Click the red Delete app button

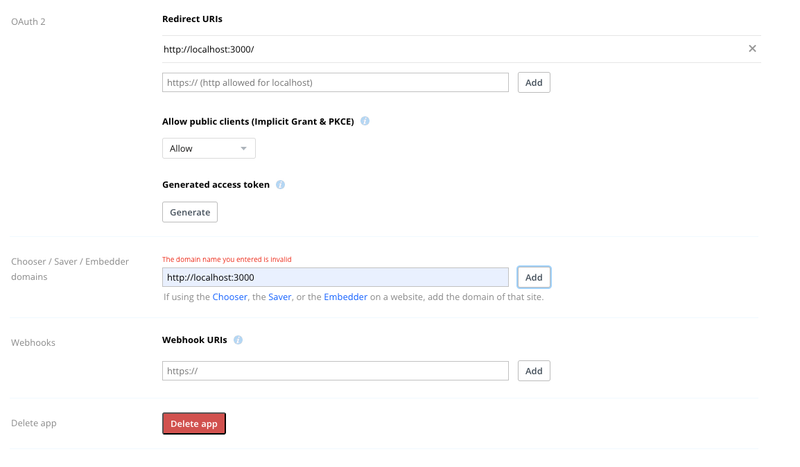[x=194, y=424]
